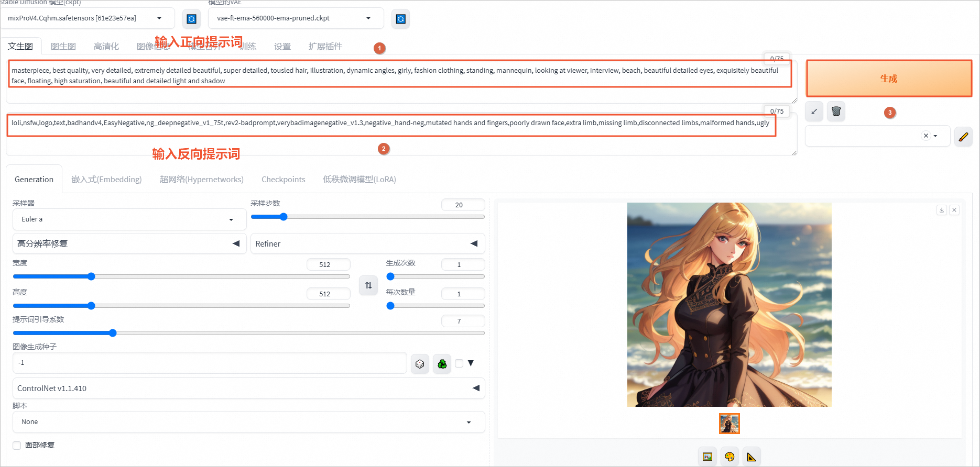Send the image to extras ruler icon
Image resolution: width=980 pixels, height=467 pixels.
tap(752, 457)
